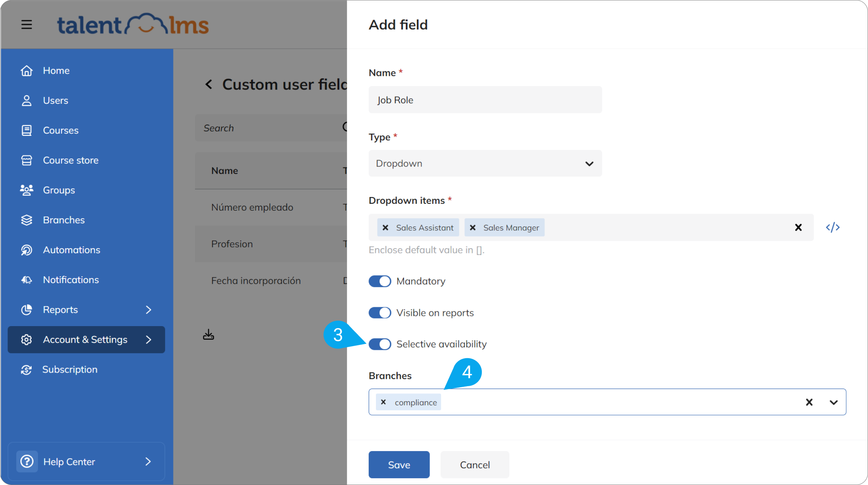The image size is (868, 485).
Task: Click the Notifications megaphone icon
Action: click(26, 280)
